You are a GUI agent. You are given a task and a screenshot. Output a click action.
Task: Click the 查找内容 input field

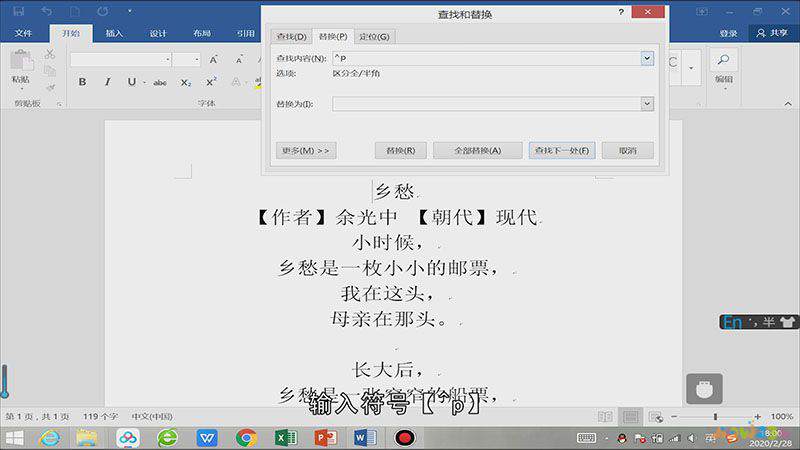(x=486, y=58)
